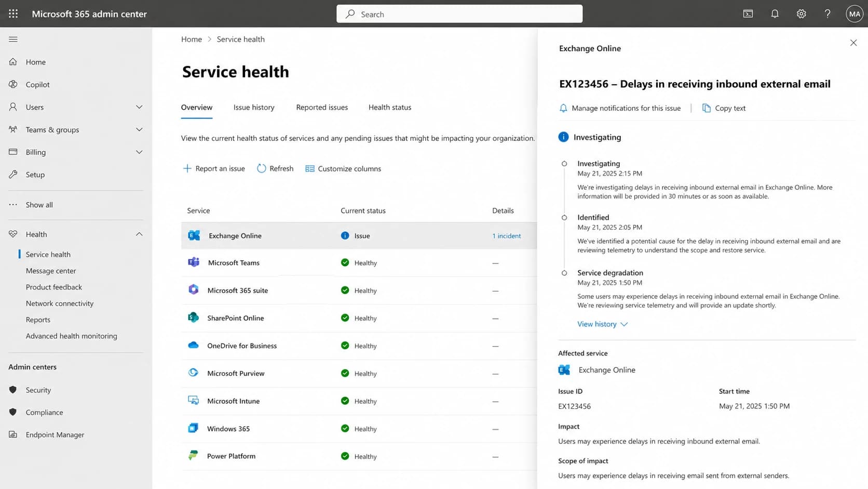
Task: Open Product feedback in sidebar
Action: (x=54, y=287)
